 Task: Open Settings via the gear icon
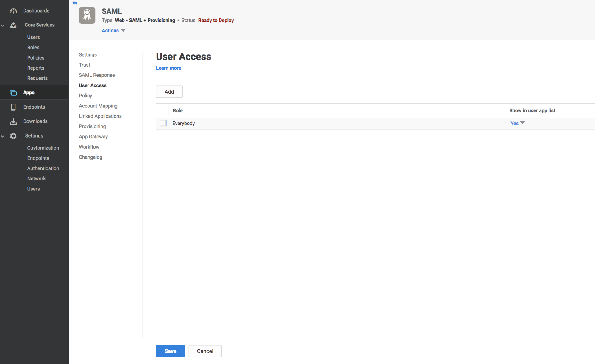pyautogui.click(x=13, y=136)
